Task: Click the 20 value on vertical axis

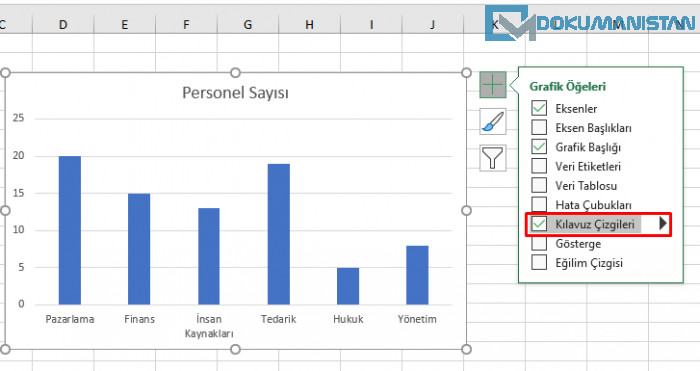Action: click(x=18, y=156)
